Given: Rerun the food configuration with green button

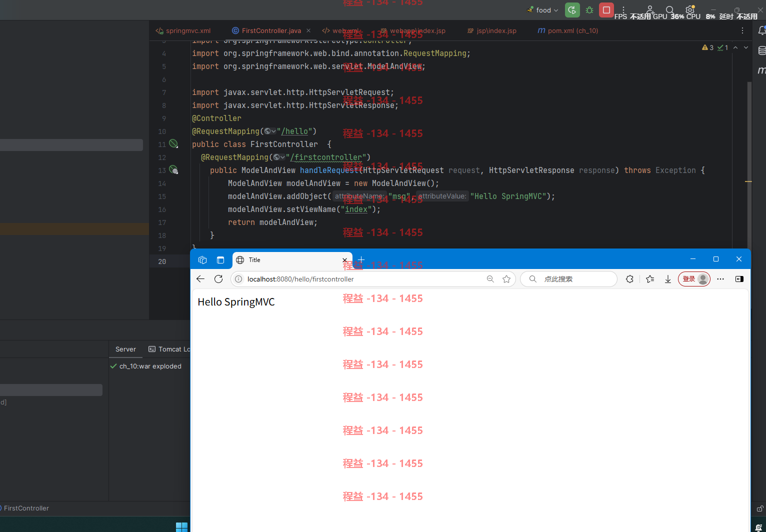Looking at the screenshot, I should [x=572, y=10].
